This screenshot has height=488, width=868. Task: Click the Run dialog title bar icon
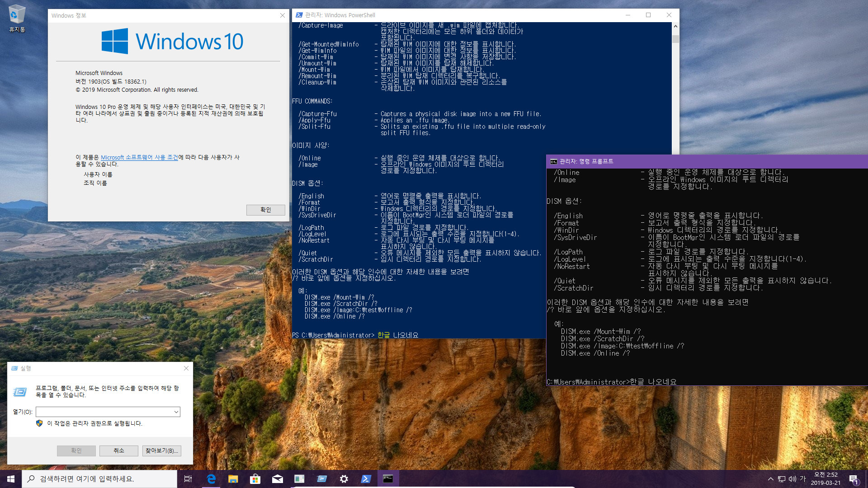pos(14,368)
